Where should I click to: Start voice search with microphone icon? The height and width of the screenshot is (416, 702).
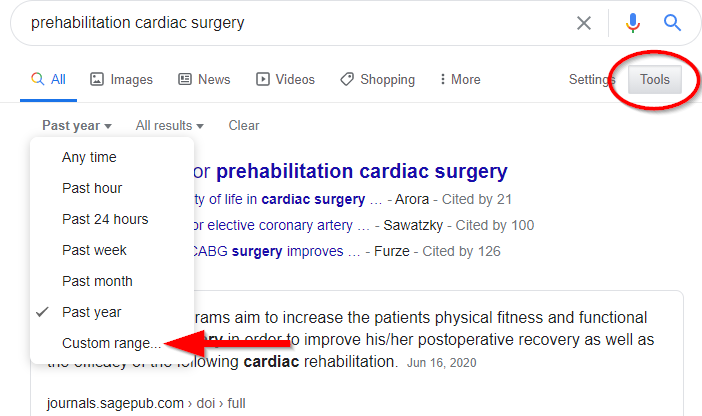(x=633, y=23)
